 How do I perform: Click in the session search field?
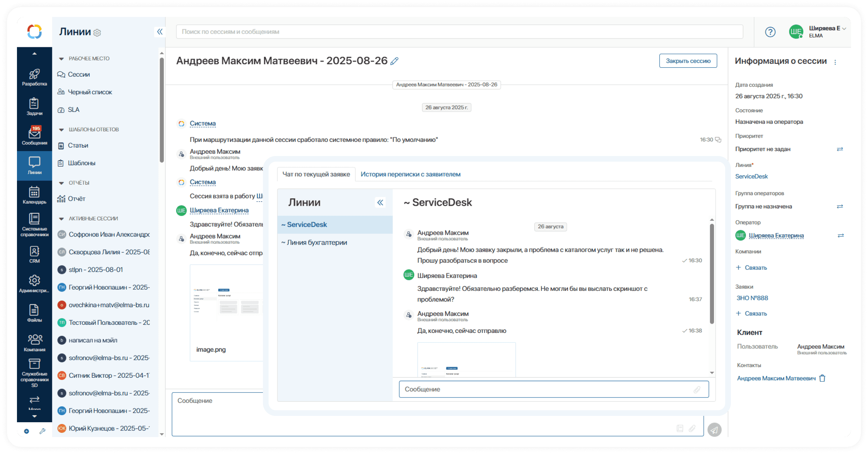[x=459, y=32]
